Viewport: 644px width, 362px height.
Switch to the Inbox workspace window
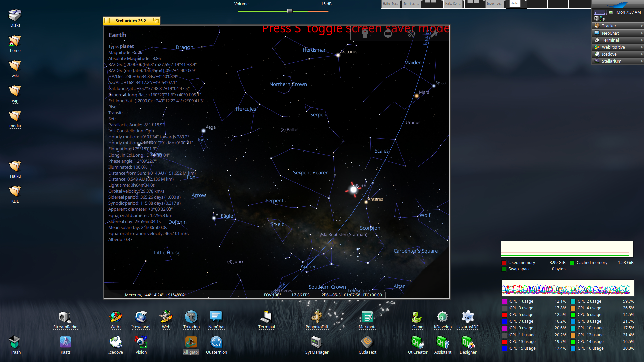point(495,4)
